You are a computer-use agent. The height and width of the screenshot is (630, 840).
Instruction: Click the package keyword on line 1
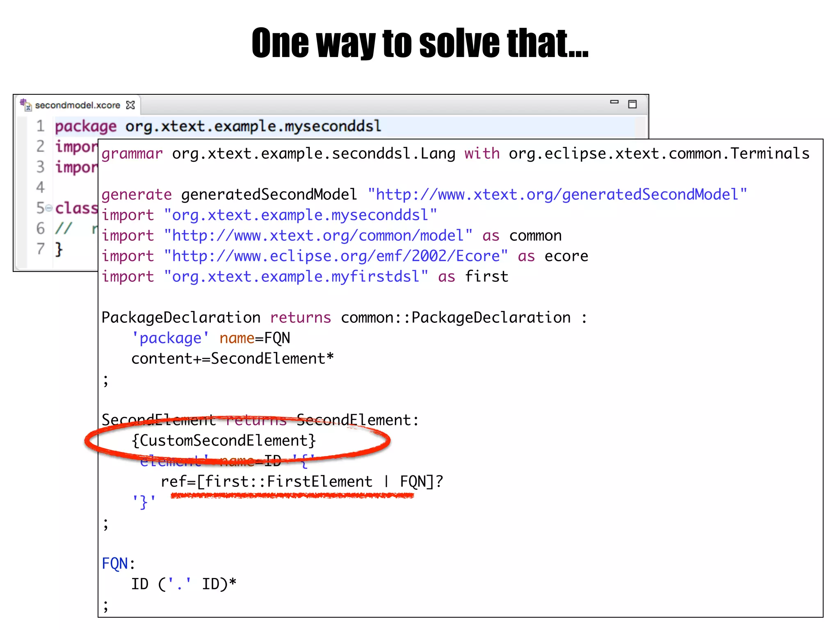tap(86, 126)
